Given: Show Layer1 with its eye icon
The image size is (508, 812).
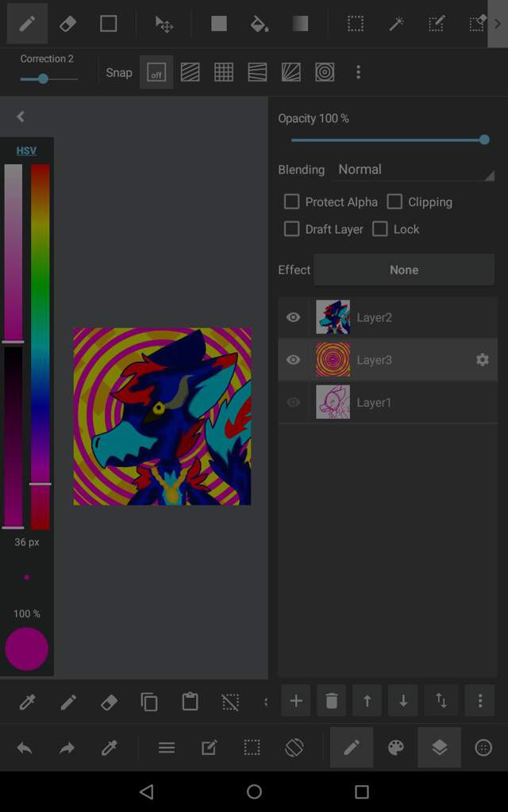Looking at the screenshot, I should [x=294, y=402].
